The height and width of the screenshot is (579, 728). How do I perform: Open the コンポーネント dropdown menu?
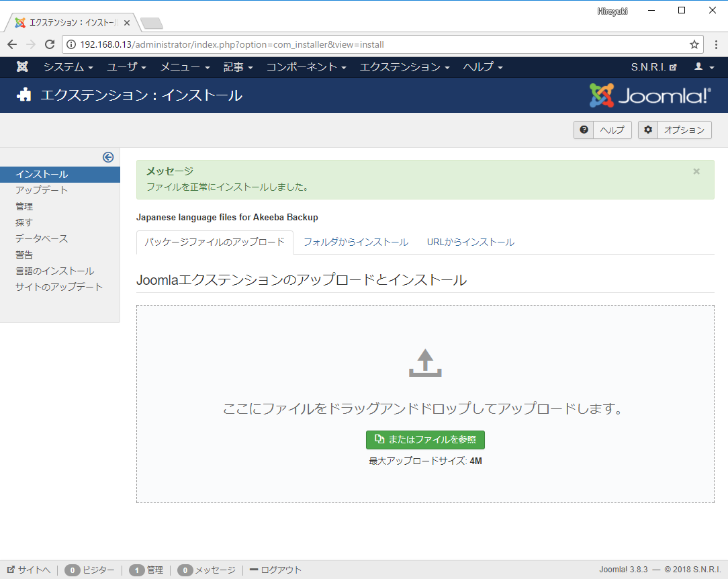pos(306,67)
